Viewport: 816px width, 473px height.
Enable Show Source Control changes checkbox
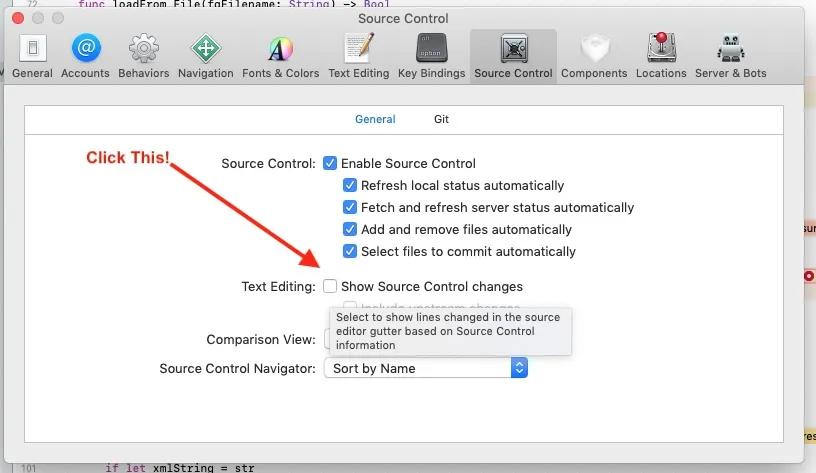pos(330,286)
